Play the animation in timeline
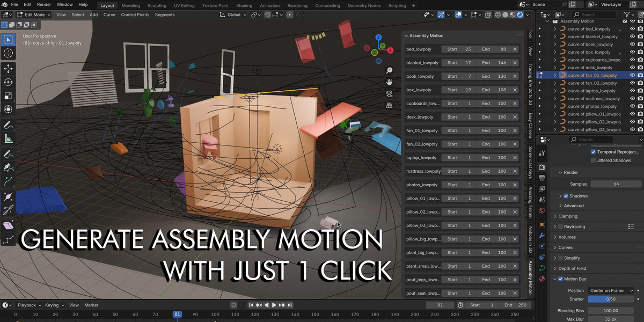The image size is (644, 322). (x=274, y=305)
